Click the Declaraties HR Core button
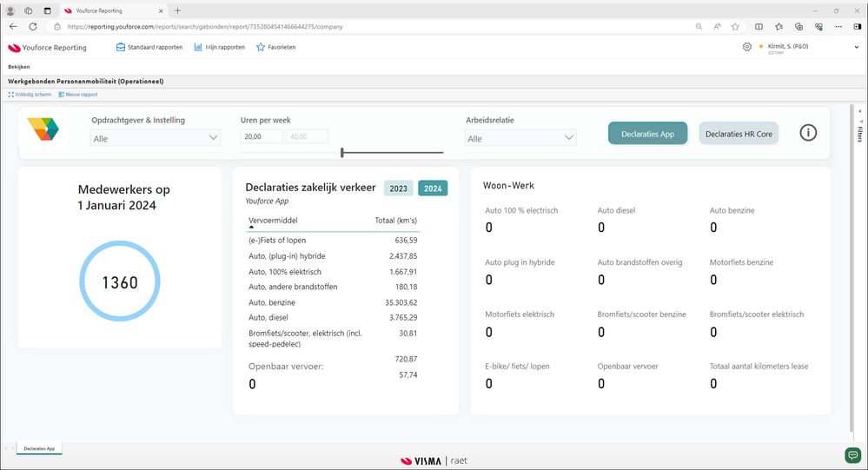The width and height of the screenshot is (868, 470). 739,134
